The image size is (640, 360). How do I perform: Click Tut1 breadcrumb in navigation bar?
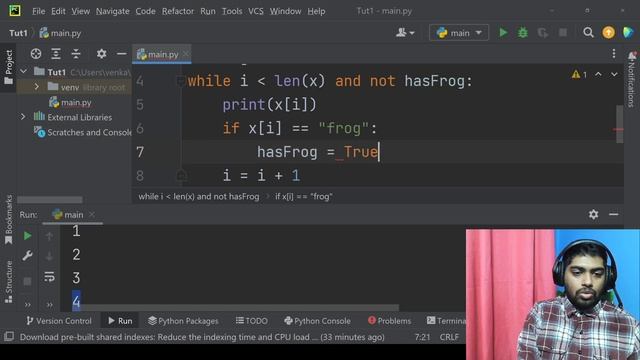click(x=18, y=33)
